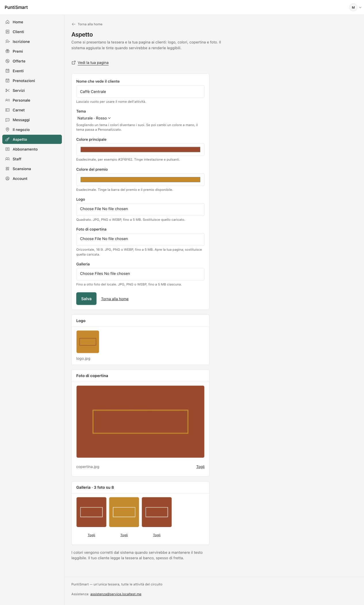Screen dimensions: 364x605
Task: Choose a file for Foto di copertina
Action: pyautogui.click(x=140, y=239)
